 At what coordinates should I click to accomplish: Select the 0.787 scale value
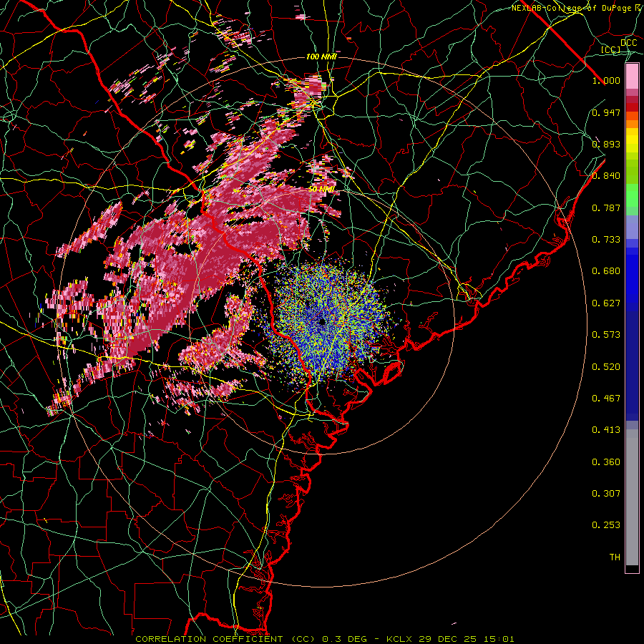point(606,208)
